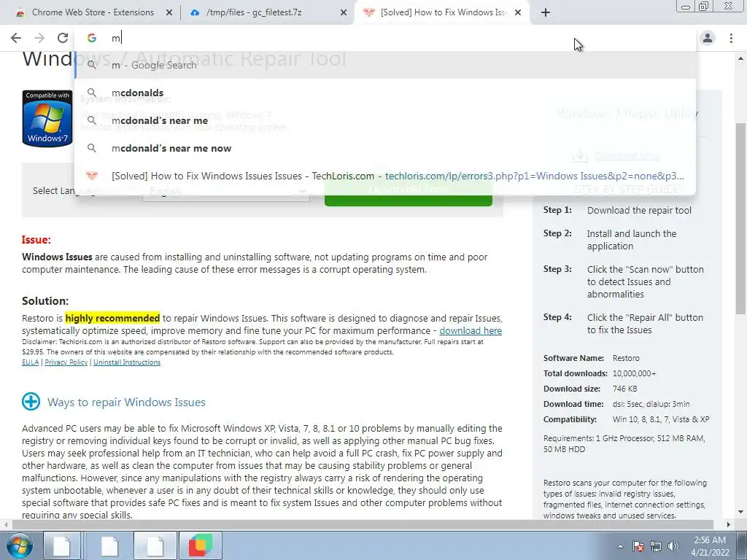Pick the 'mcdonalds' search suggestion
This screenshot has height=560, width=747.
385,93
